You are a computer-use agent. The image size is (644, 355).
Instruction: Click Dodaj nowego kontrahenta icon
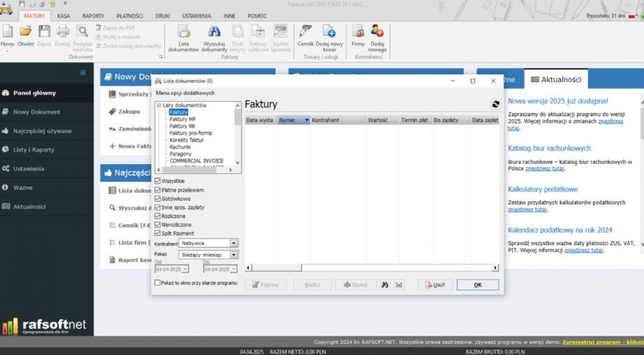(x=377, y=31)
